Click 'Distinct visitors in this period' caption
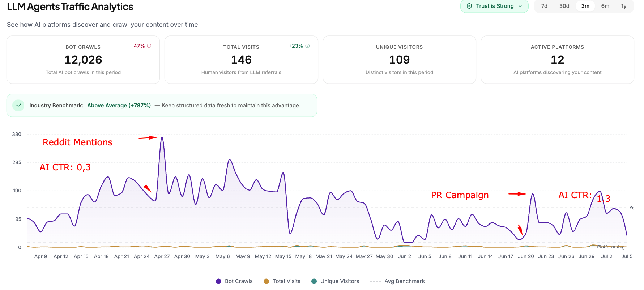 coord(399,72)
